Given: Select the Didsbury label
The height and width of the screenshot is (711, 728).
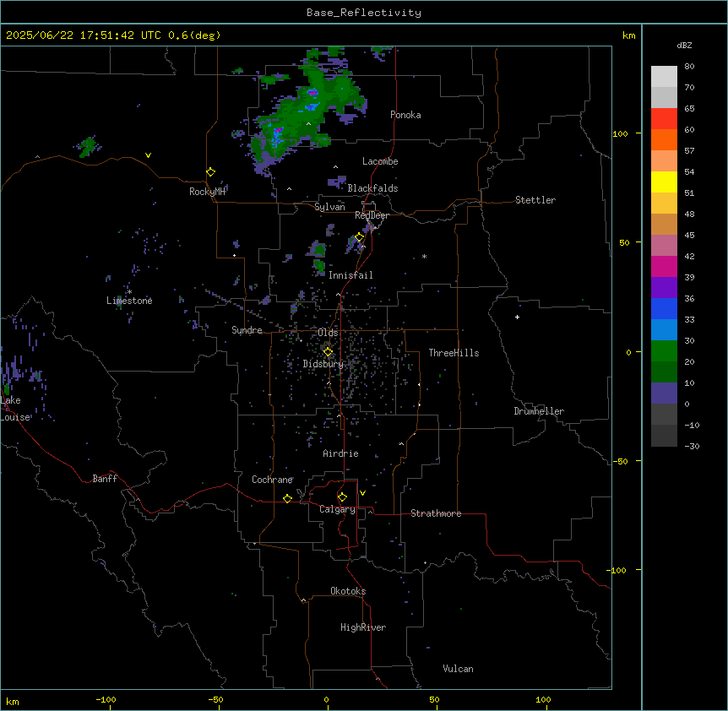Looking at the screenshot, I should point(323,364).
